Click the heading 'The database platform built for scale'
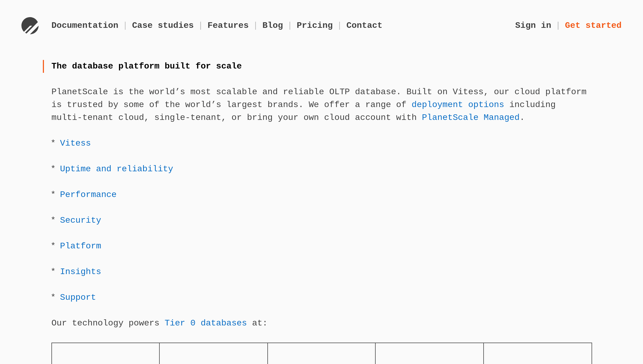 click(146, 66)
